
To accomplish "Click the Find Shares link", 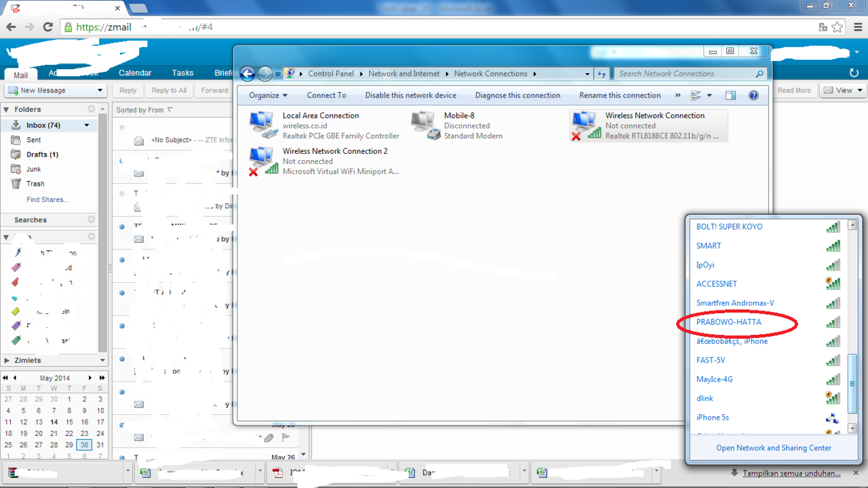I will click(x=47, y=200).
